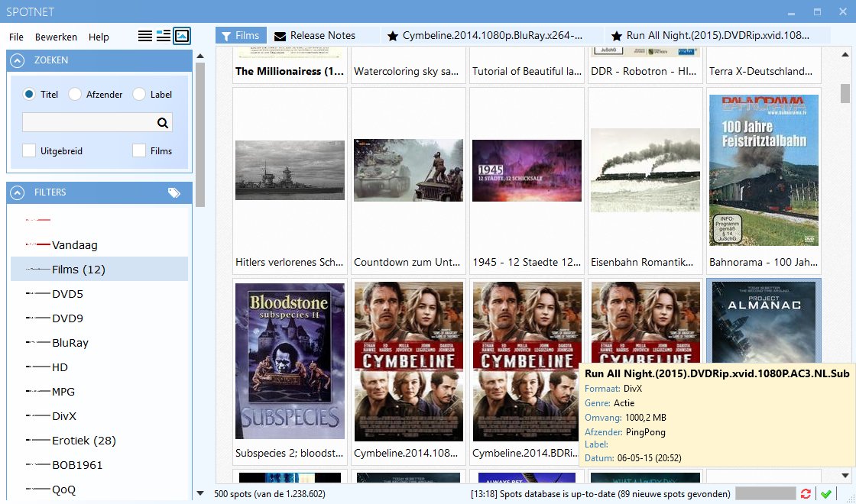Open the Help menu
This screenshot has width=856, height=504.
coord(99,37)
